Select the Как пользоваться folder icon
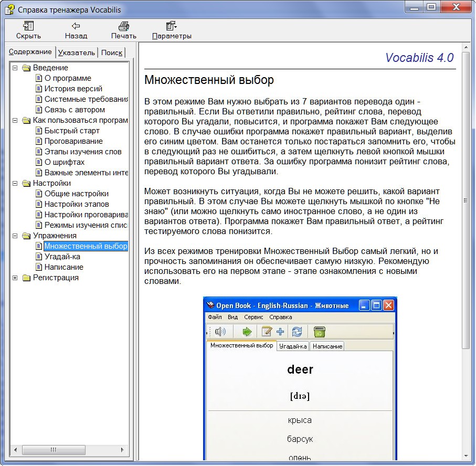Image resolution: width=476 pixels, height=466 pixels. (26, 120)
